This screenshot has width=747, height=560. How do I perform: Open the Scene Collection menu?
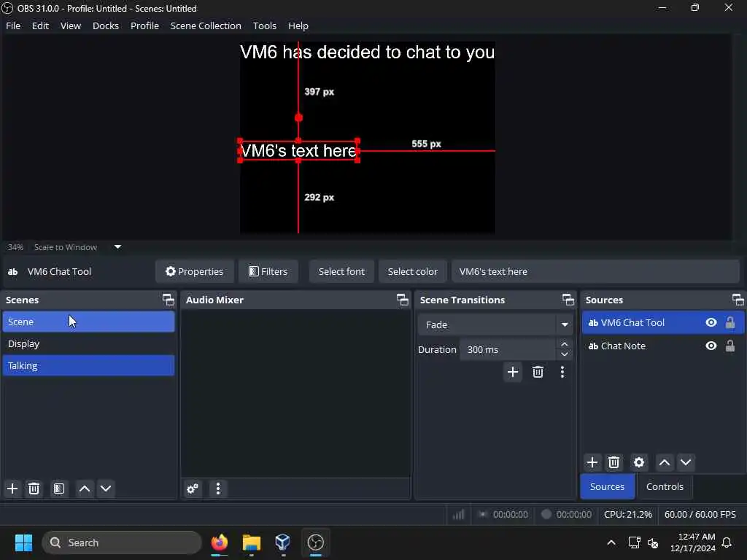[x=206, y=26]
